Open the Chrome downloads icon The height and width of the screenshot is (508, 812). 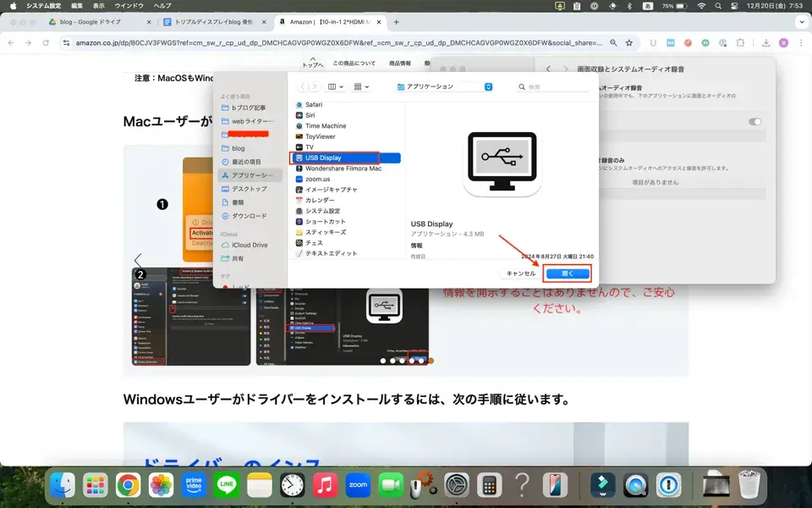click(766, 43)
